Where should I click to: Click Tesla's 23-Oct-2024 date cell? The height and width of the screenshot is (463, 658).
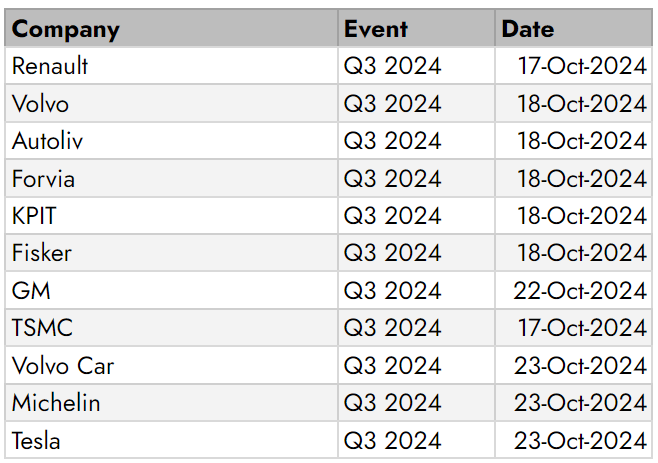pyautogui.click(x=574, y=440)
